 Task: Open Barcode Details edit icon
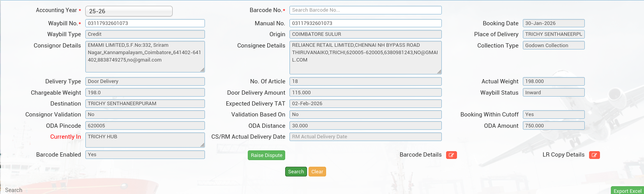click(451, 155)
